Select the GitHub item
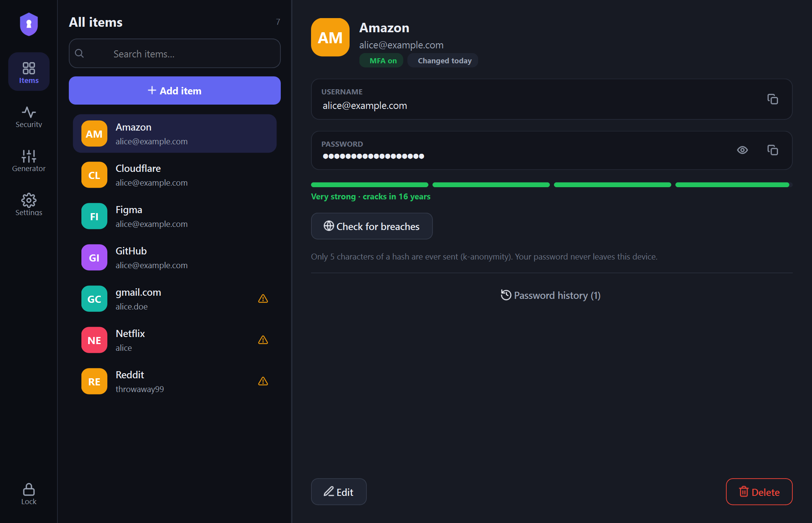The image size is (812, 523). 175,258
